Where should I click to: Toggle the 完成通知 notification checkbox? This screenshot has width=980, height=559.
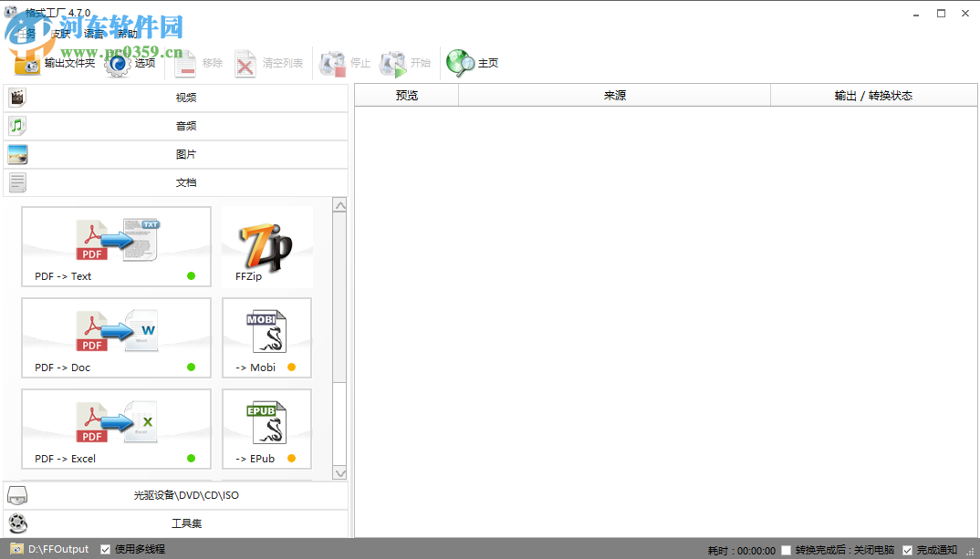[x=908, y=550]
